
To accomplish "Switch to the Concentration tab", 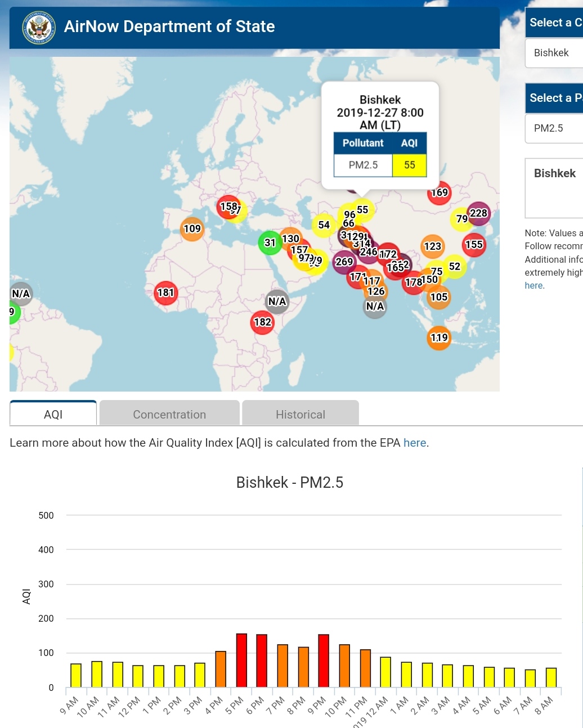I will (169, 414).
